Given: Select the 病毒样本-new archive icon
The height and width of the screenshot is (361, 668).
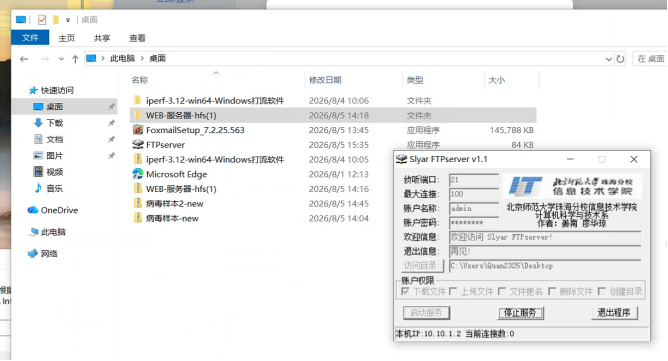Looking at the screenshot, I should pos(138,218).
